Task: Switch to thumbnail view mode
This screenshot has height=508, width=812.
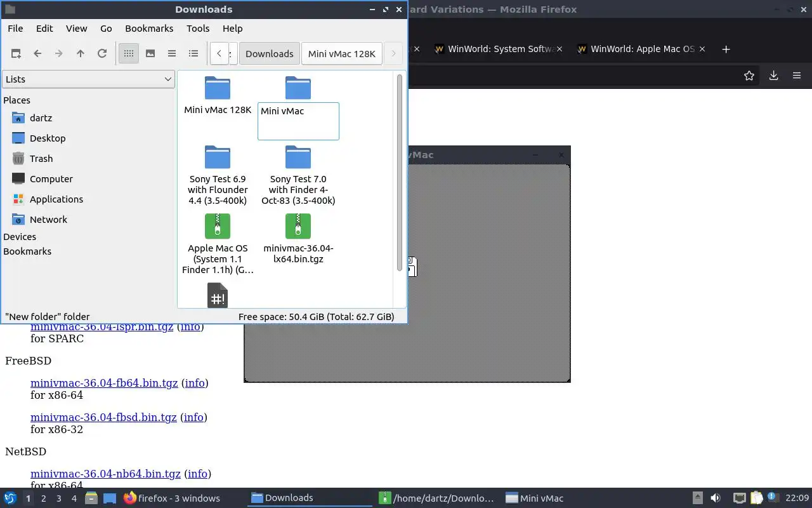Action: click(150, 53)
